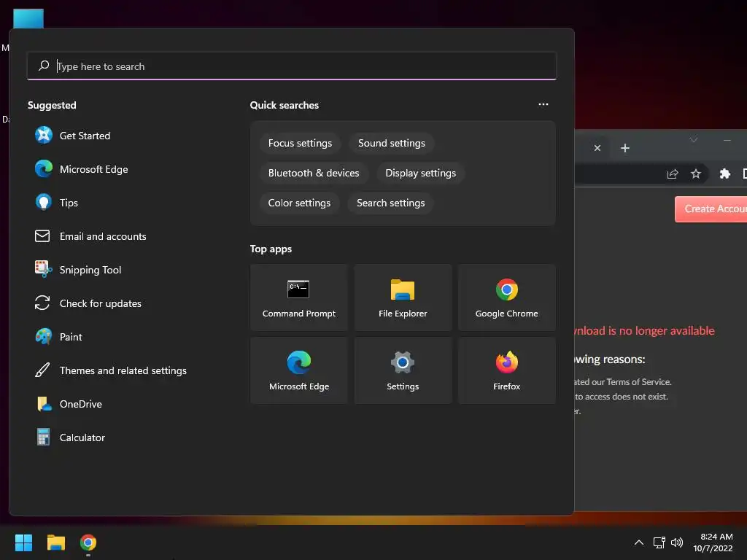Select Focus settings quick search
747x560 pixels.
300,144
